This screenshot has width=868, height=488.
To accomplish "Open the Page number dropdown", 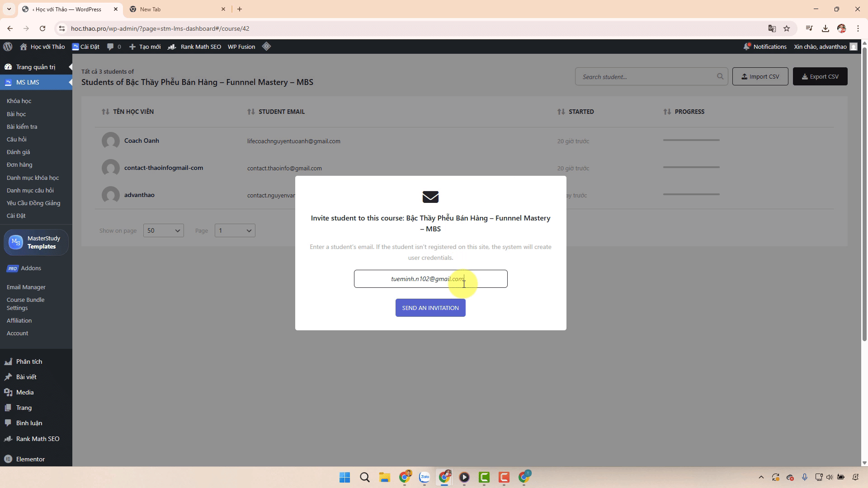I will [235, 230].
